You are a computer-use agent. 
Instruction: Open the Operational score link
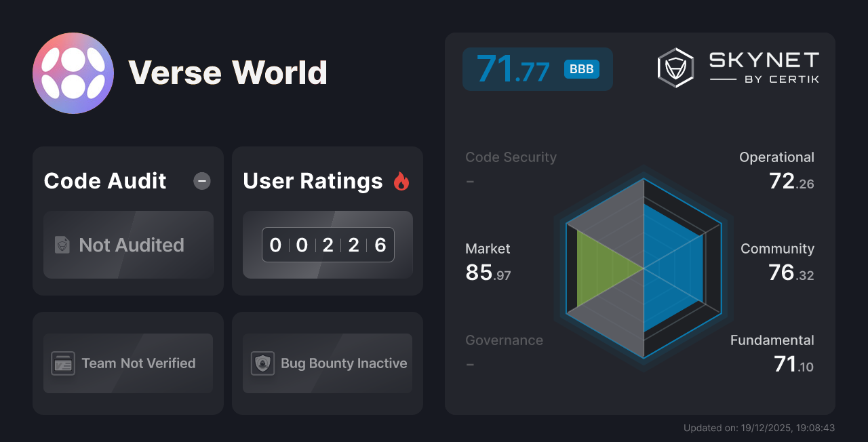(x=776, y=157)
